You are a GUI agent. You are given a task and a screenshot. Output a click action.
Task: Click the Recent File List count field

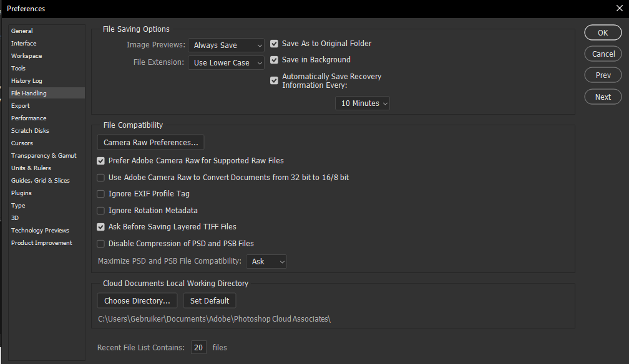[198, 348]
